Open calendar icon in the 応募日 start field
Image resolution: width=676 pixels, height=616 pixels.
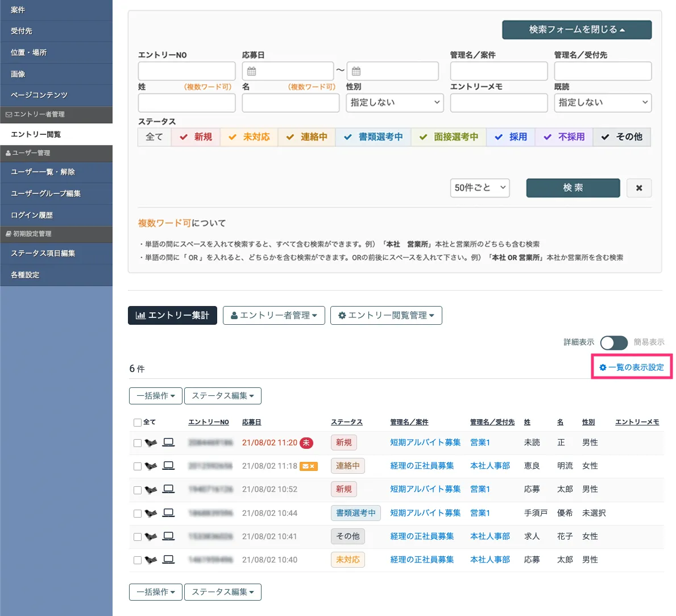pyautogui.click(x=252, y=71)
